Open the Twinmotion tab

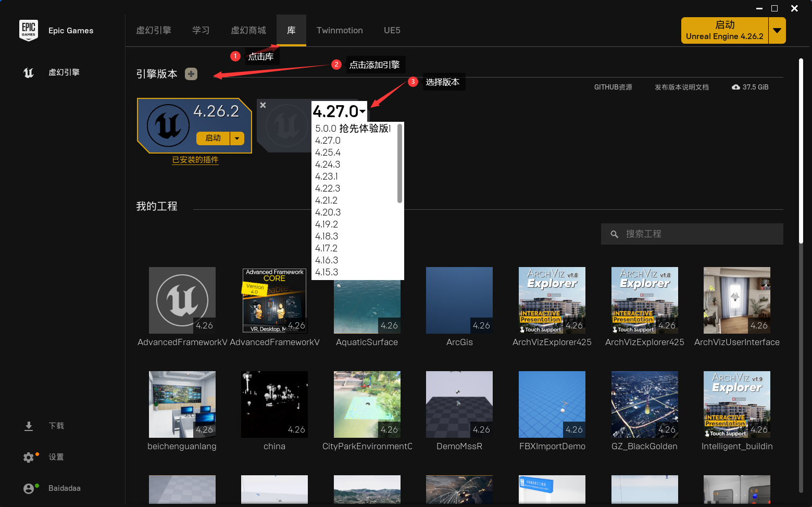click(x=340, y=30)
